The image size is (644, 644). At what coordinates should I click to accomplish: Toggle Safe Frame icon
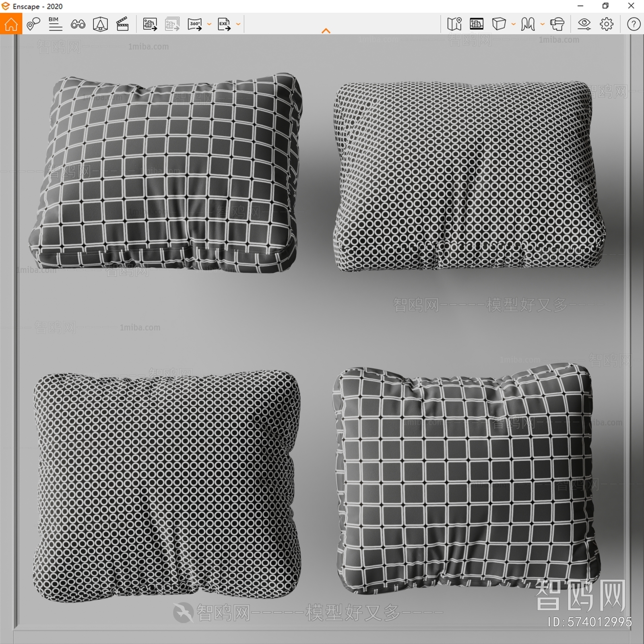tap(100, 24)
